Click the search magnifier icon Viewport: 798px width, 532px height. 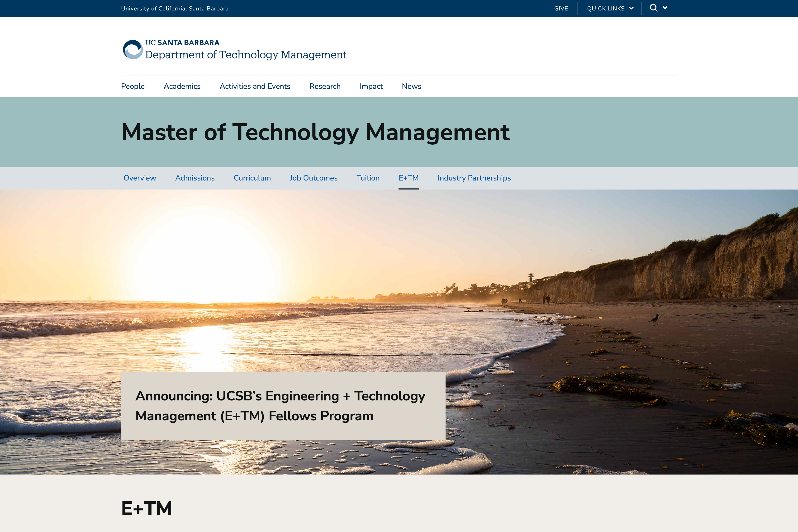[653, 8]
